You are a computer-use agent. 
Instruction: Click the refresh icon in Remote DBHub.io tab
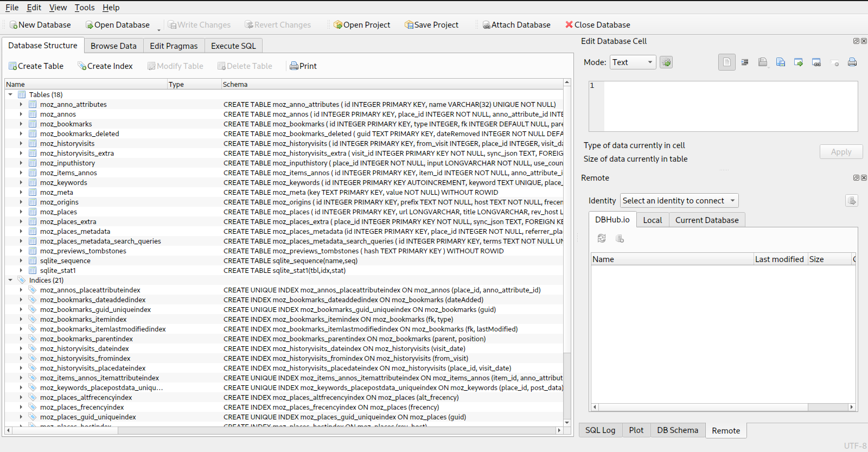(x=602, y=239)
